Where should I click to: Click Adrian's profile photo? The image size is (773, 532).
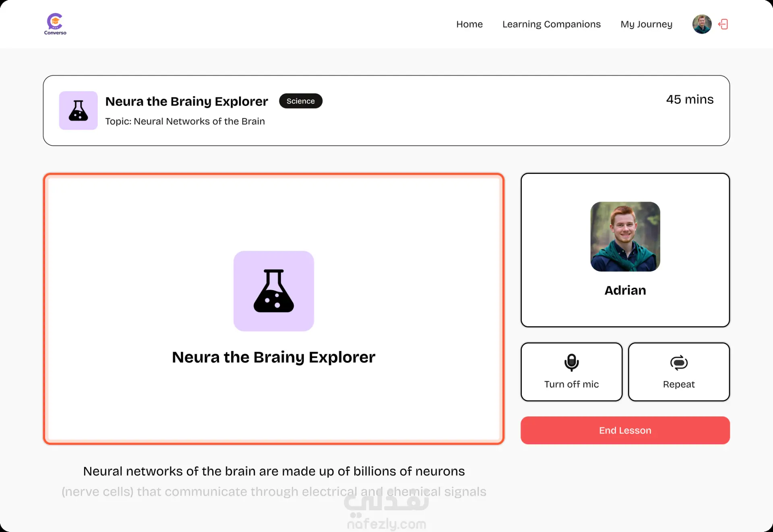(x=625, y=237)
